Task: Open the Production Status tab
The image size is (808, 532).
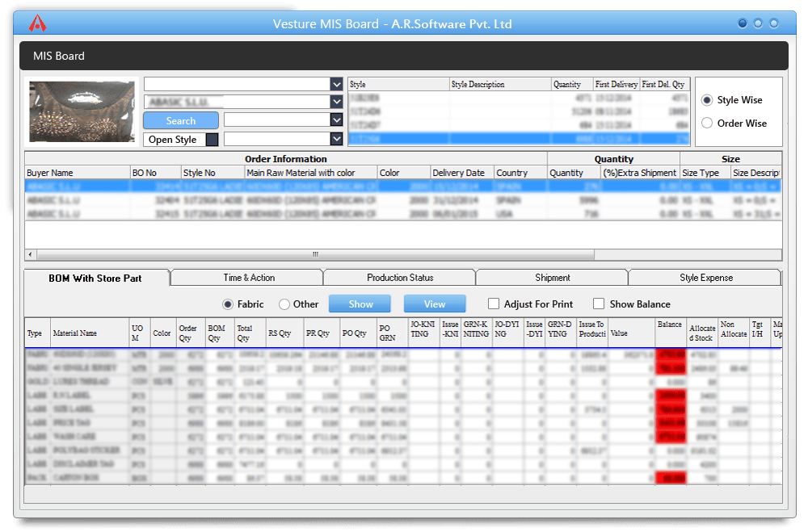Action: [400, 278]
